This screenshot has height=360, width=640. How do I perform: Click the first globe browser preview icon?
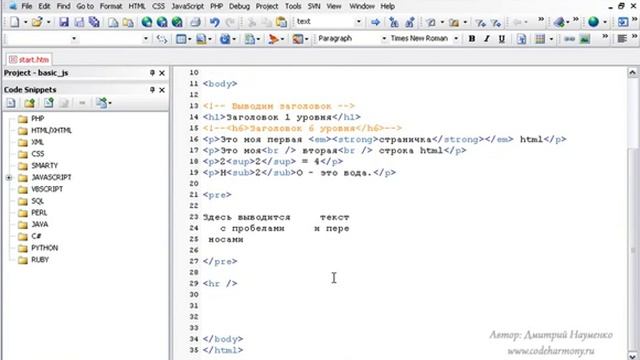tap(147, 22)
